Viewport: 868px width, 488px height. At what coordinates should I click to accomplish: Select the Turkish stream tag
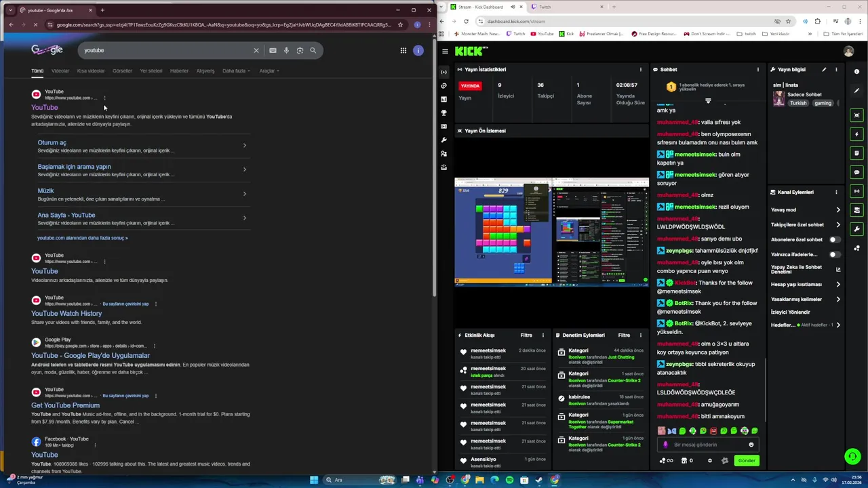click(x=798, y=103)
